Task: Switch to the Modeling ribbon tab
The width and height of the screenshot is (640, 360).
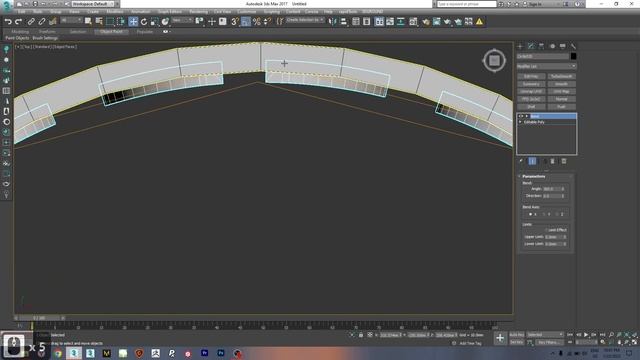Action: [x=20, y=31]
